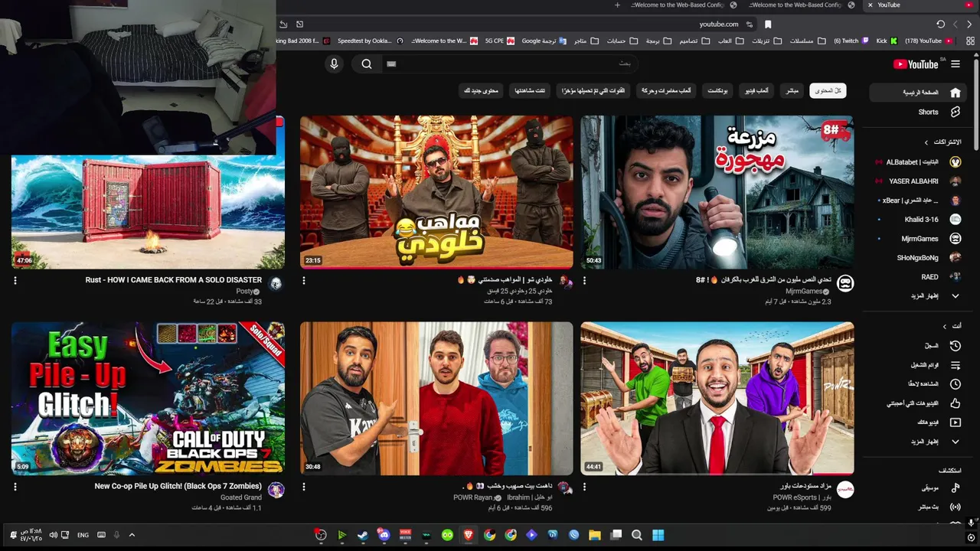Click the search magnifier button

point(367,64)
